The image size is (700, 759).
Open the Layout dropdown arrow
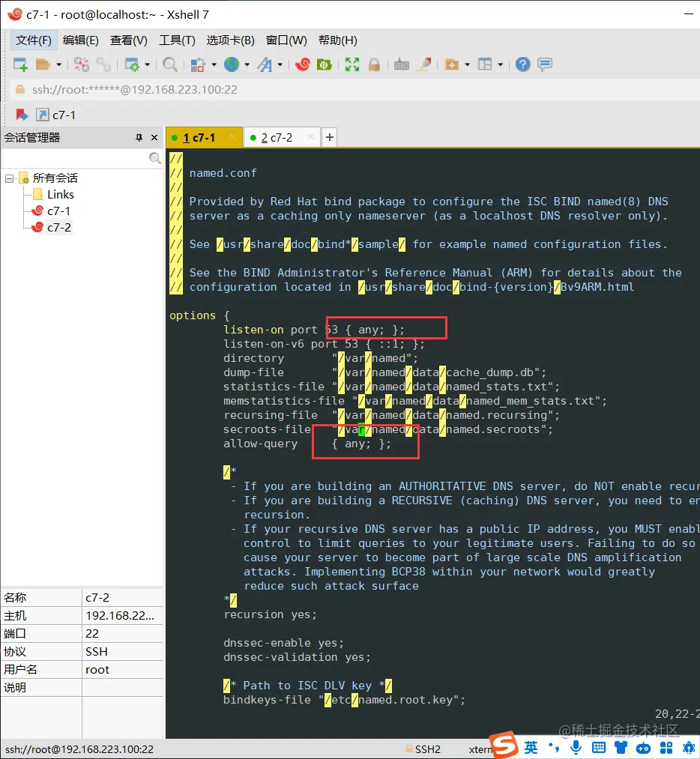(x=500, y=64)
